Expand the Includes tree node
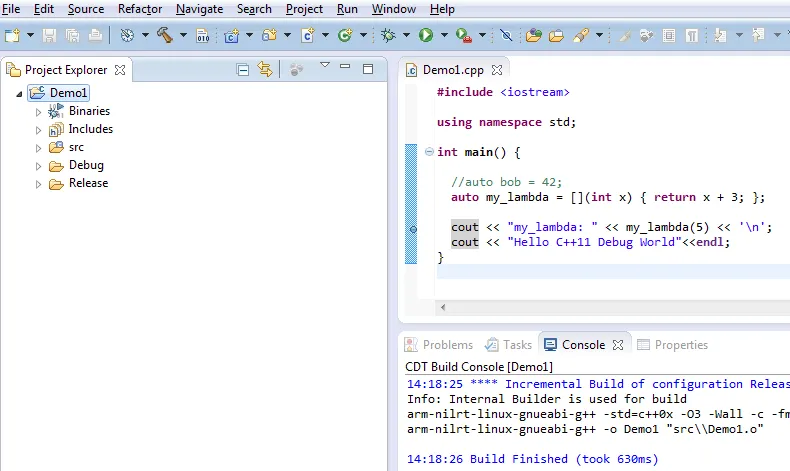Screen dimensions: 790x471 pyautogui.click(x=38, y=130)
